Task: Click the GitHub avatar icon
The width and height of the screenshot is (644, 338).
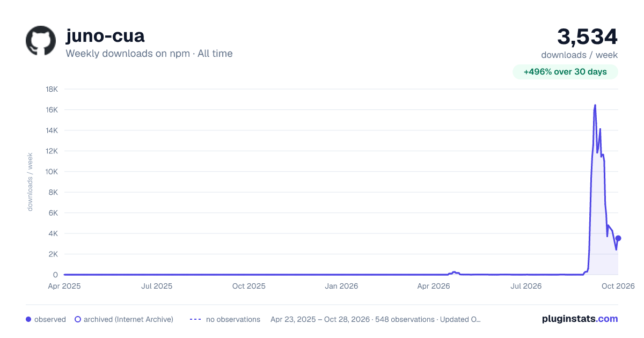Action: (x=41, y=41)
